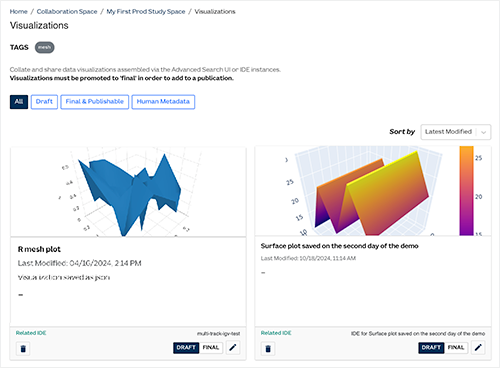Open My First Prod Study Space breadcrumb
Viewport: 500px width, 368px height.
(x=146, y=12)
